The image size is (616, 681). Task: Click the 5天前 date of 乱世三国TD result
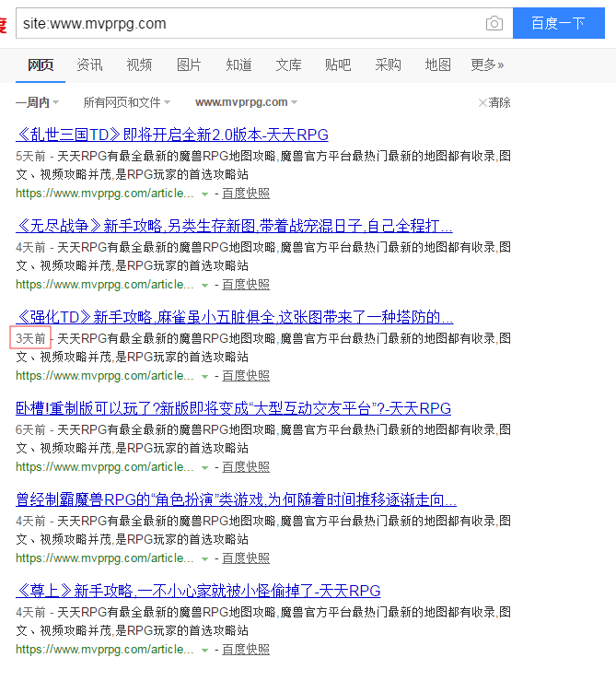(30, 156)
